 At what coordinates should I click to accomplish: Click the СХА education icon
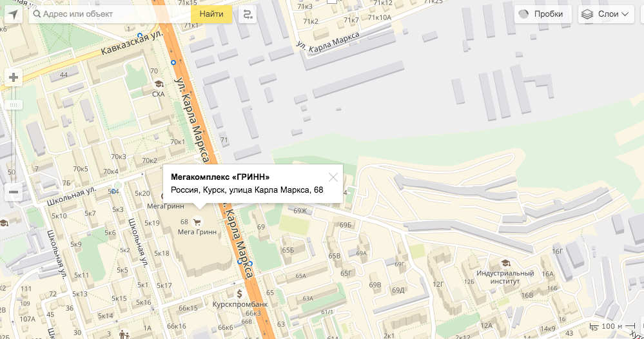pyautogui.click(x=158, y=84)
